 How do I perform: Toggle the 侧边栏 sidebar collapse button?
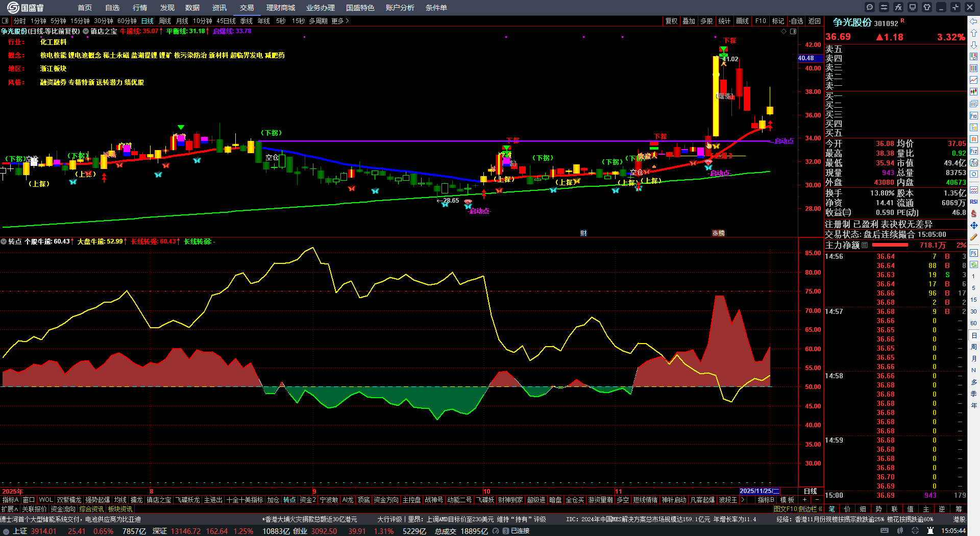tap(811, 509)
